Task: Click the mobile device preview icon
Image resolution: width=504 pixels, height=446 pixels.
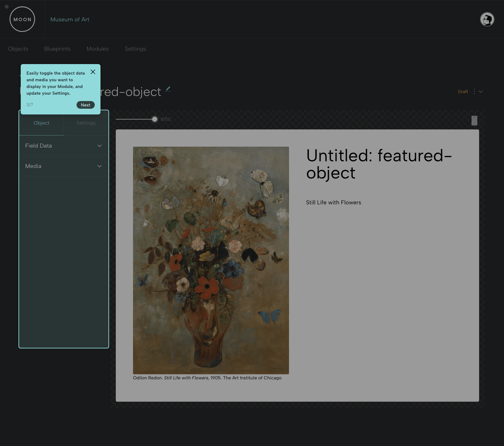Action: pos(474,121)
